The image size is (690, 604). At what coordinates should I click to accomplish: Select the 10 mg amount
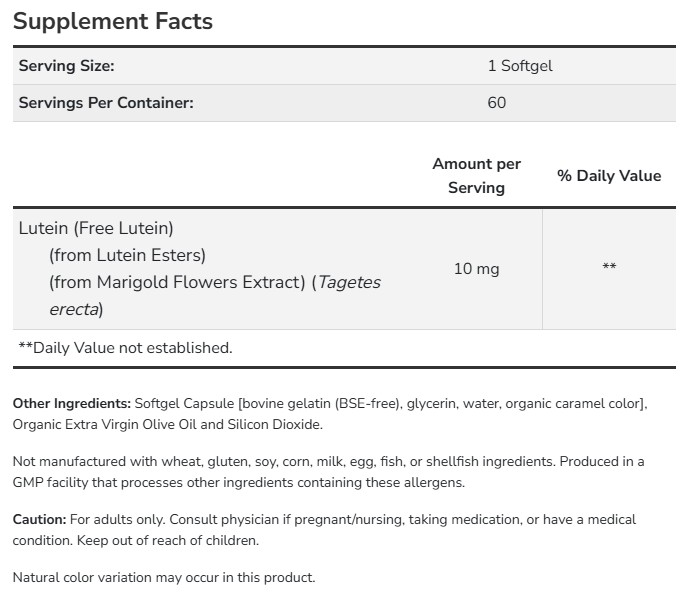coord(476,268)
